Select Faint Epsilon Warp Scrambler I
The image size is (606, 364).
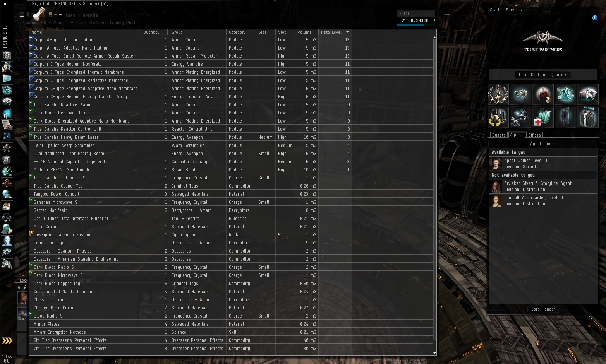(231, 145)
